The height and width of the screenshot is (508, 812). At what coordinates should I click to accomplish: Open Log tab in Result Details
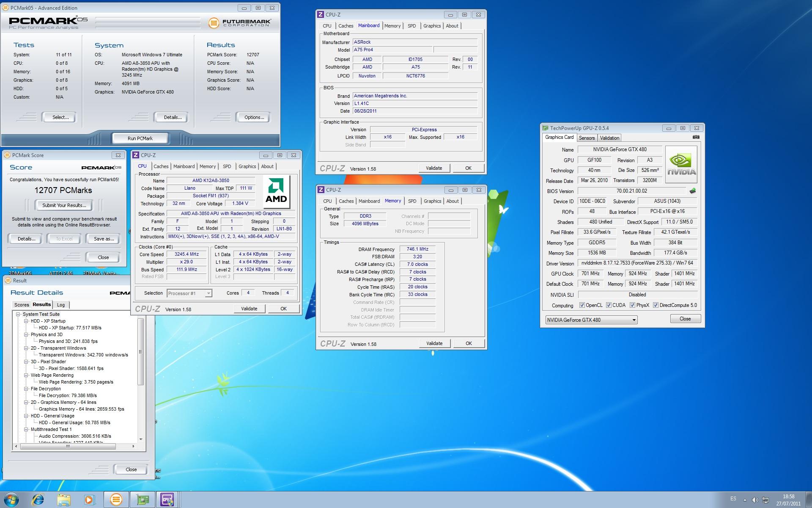tap(61, 305)
